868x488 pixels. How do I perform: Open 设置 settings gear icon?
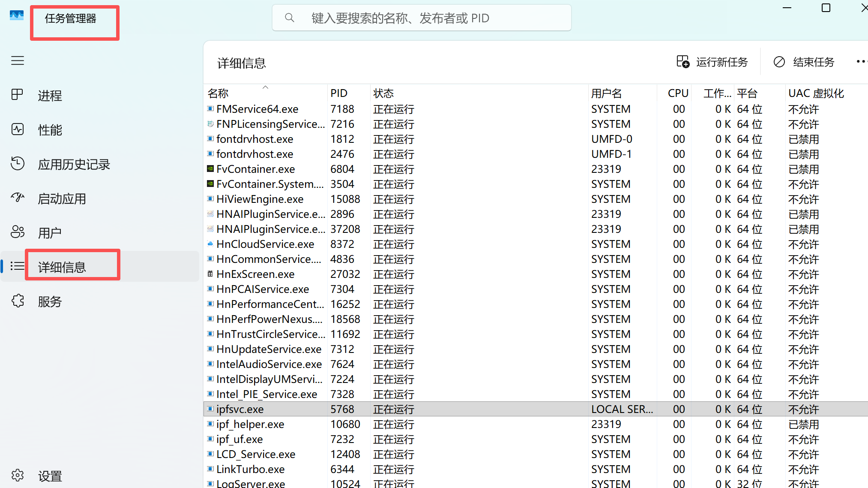(x=18, y=475)
